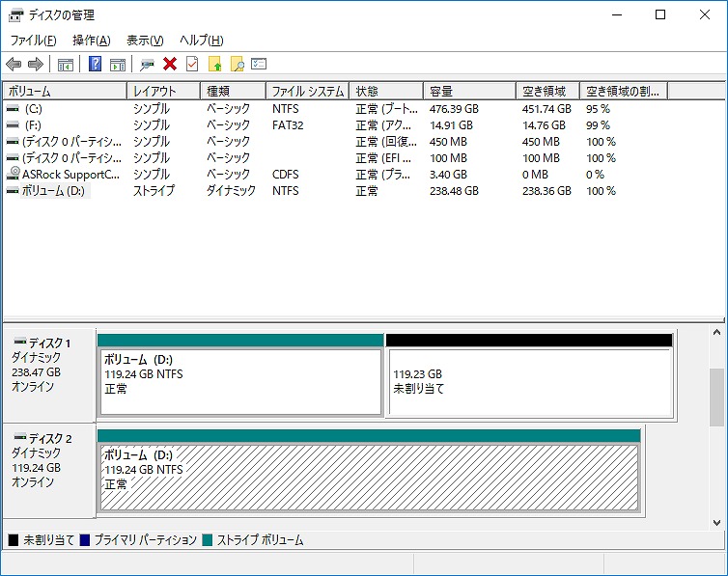The height and width of the screenshot is (576, 728).
Task: Click the disk pane vertical scrollbar thumb
Action: [x=716, y=398]
